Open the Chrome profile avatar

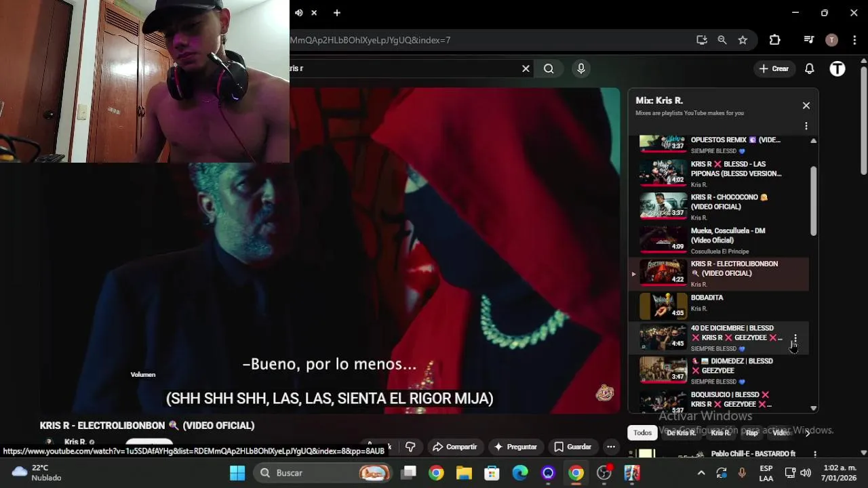click(831, 40)
